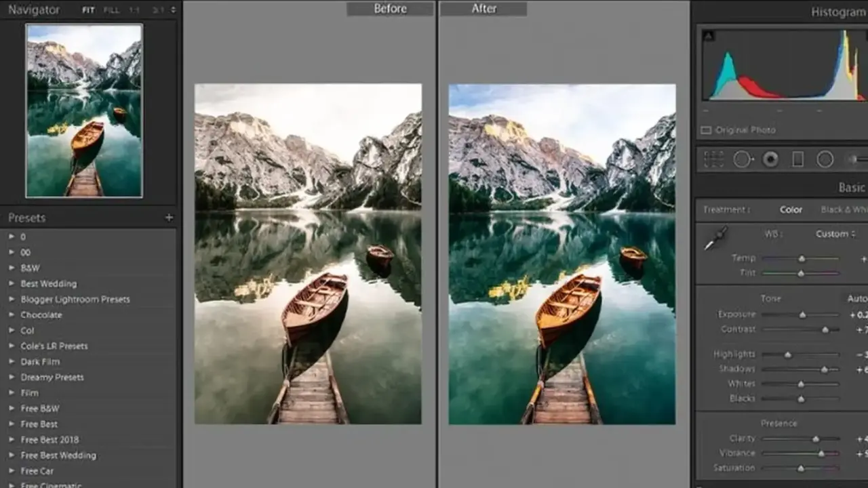Click the Contrast slider handle
This screenshot has height=488, width=868.
point(825,329)
